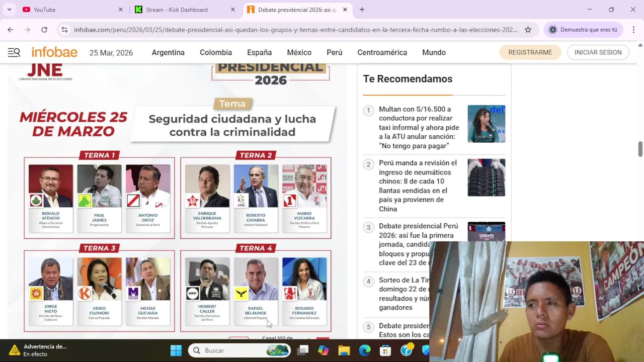Open the Argentina section
The image size is (644, 362).
(x=168, y=52)
